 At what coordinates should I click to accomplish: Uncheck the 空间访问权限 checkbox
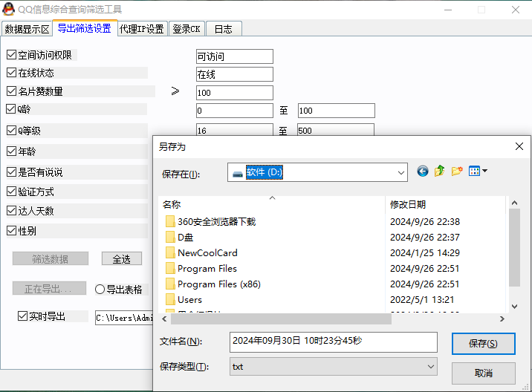click(11, 55)
